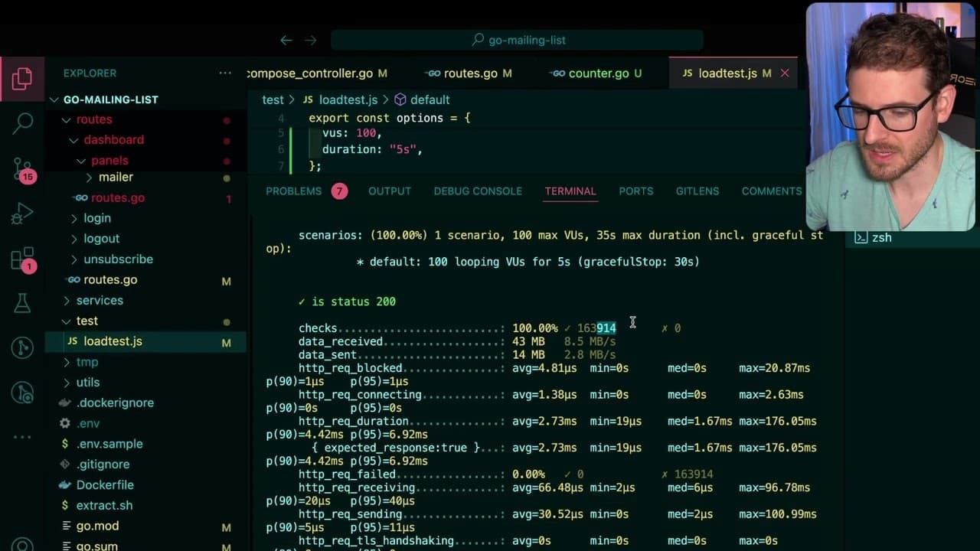
Task: Open the .gitignore file
Action: [145, 464]
